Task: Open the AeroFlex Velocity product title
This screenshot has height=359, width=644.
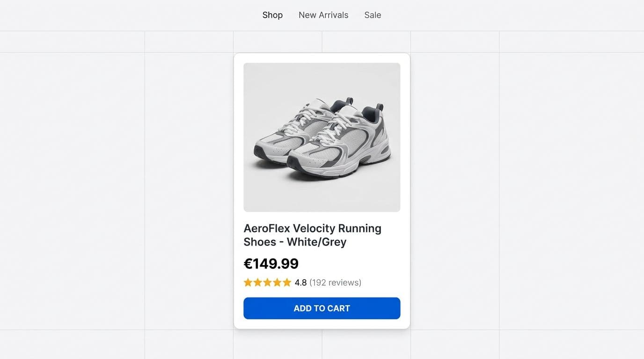Action: pos(312,235)
